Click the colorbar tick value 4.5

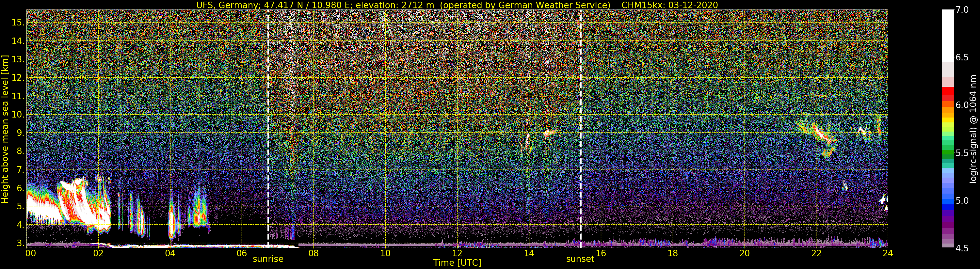[962, 248]
